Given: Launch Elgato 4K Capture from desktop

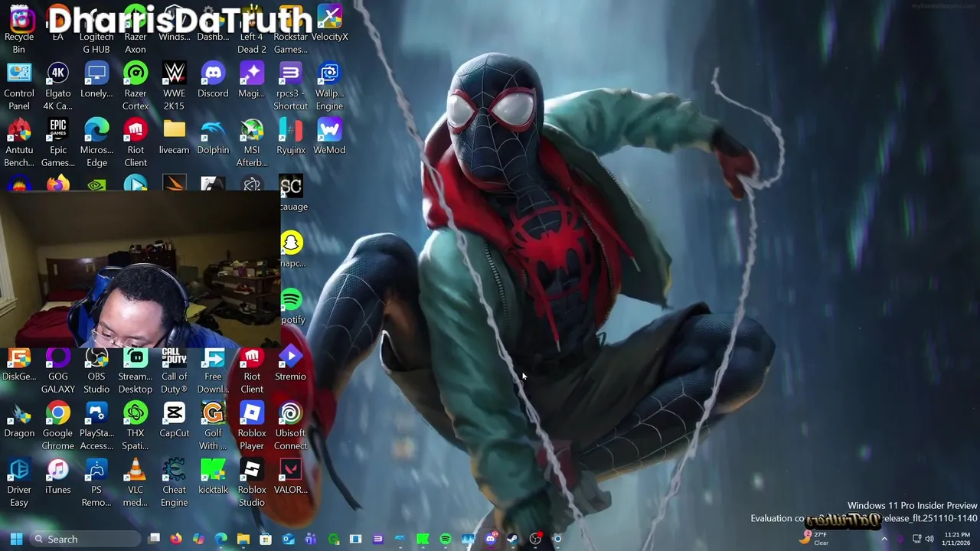Looking at the screenshot, I should click(58, 86).
